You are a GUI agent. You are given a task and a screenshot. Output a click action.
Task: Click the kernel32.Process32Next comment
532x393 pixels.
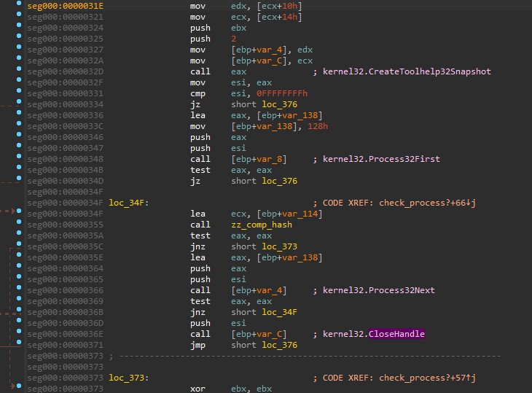coord(379,290)
